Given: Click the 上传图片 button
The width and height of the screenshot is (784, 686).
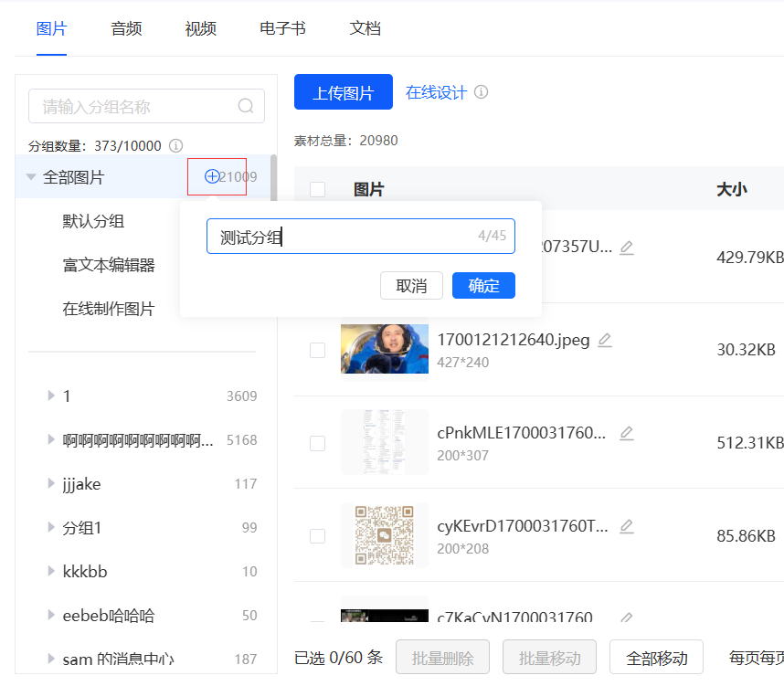Looking at the screenshot, I should (x=344, y=92).
